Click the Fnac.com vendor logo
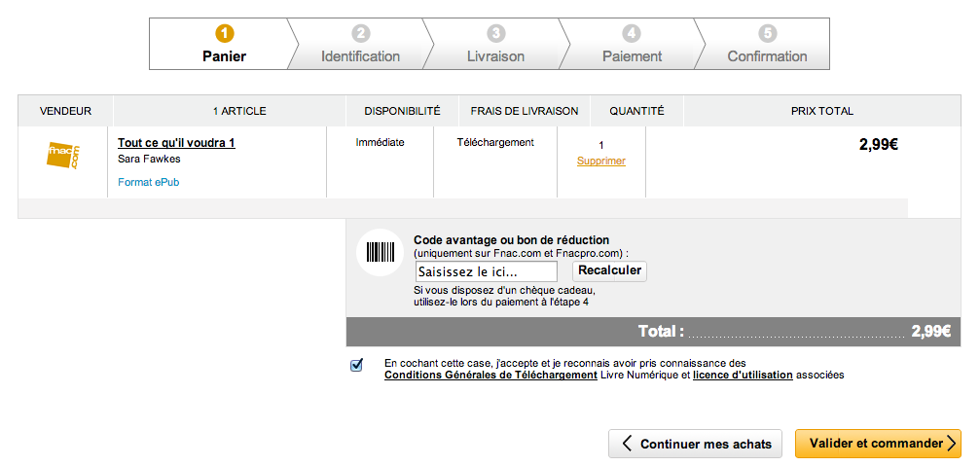The width and height of the screenshot is (980, 466). (x=63, y=155)
